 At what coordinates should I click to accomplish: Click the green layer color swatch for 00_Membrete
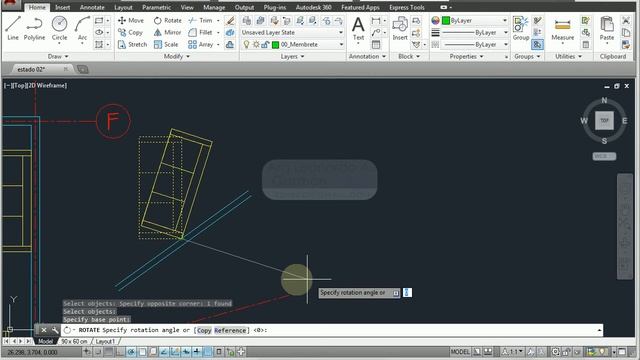coord(276,44)
